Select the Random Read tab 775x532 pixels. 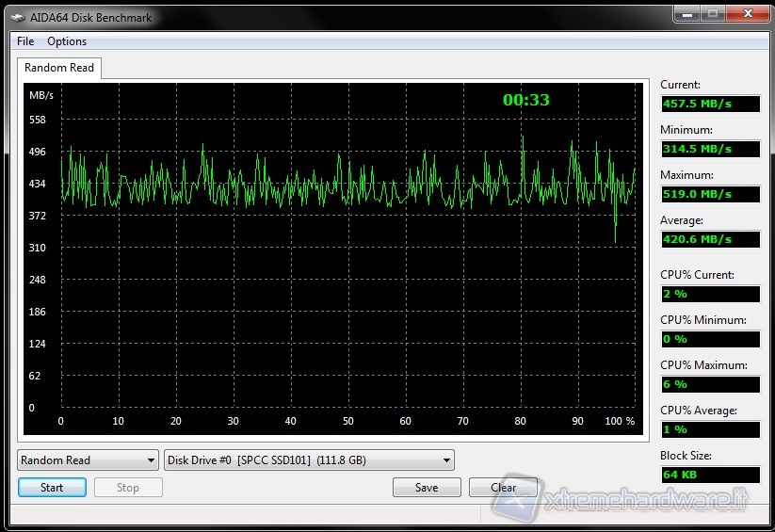coord(58,68)
